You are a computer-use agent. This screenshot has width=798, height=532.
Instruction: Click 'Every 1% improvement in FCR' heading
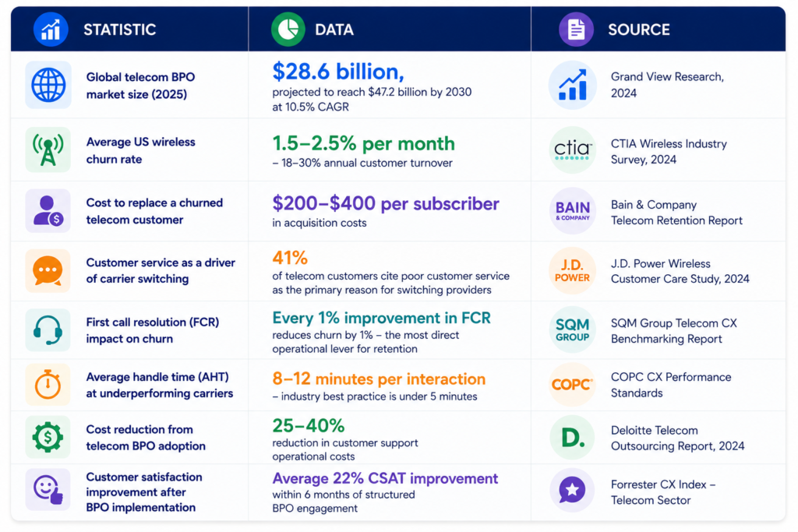(x=381, y=318)
